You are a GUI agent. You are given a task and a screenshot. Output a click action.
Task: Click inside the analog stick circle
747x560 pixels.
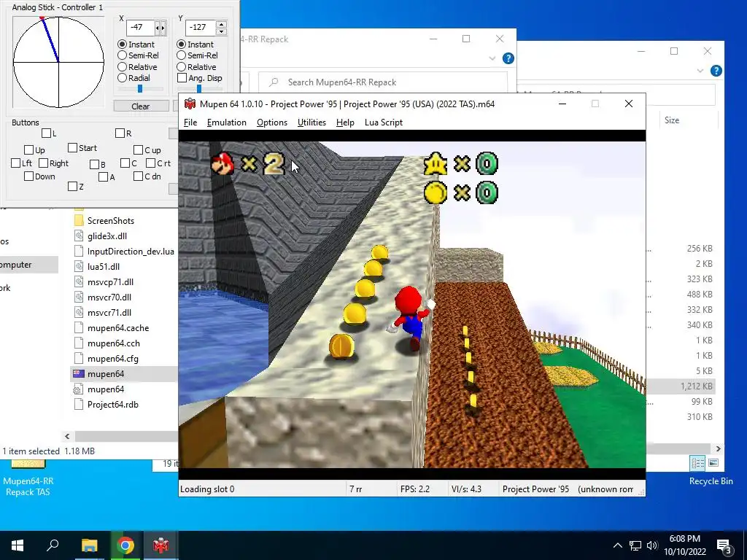pos(58,62)
